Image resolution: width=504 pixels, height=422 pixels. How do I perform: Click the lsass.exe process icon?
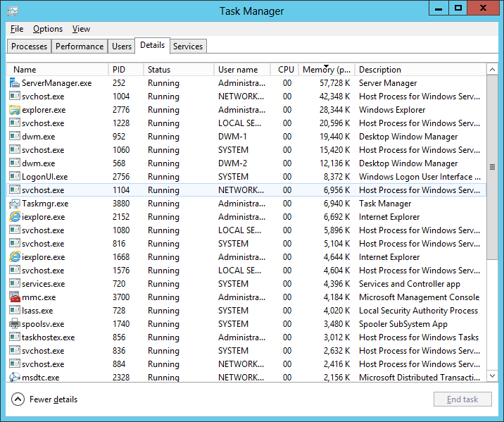(15, 311)
